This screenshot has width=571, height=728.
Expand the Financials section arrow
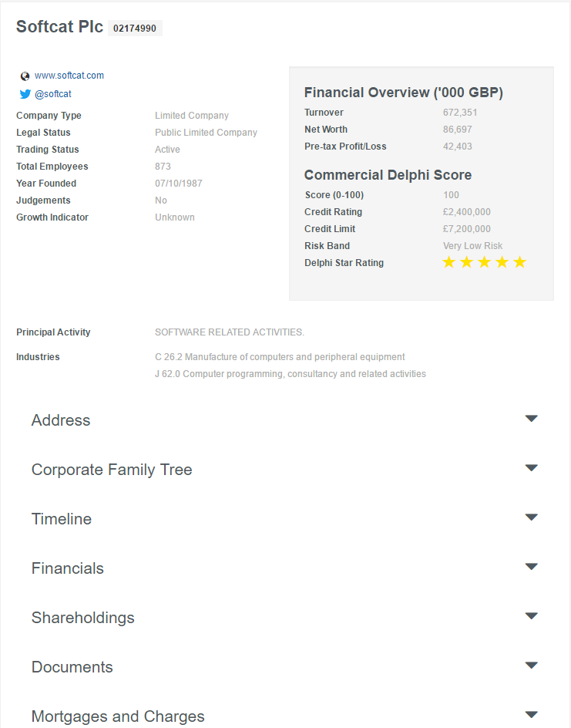pyautogui.click(x=531, y=566)
